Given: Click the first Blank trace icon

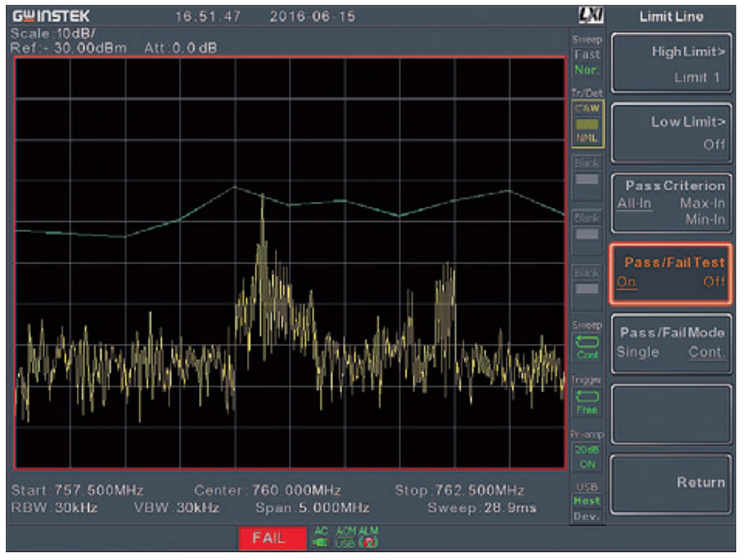Looking at the screenshot, I should point(587,178).
